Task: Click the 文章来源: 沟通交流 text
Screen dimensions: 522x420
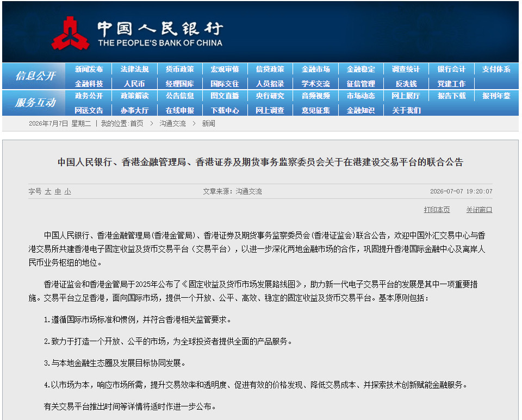Action: click(232, 191)
